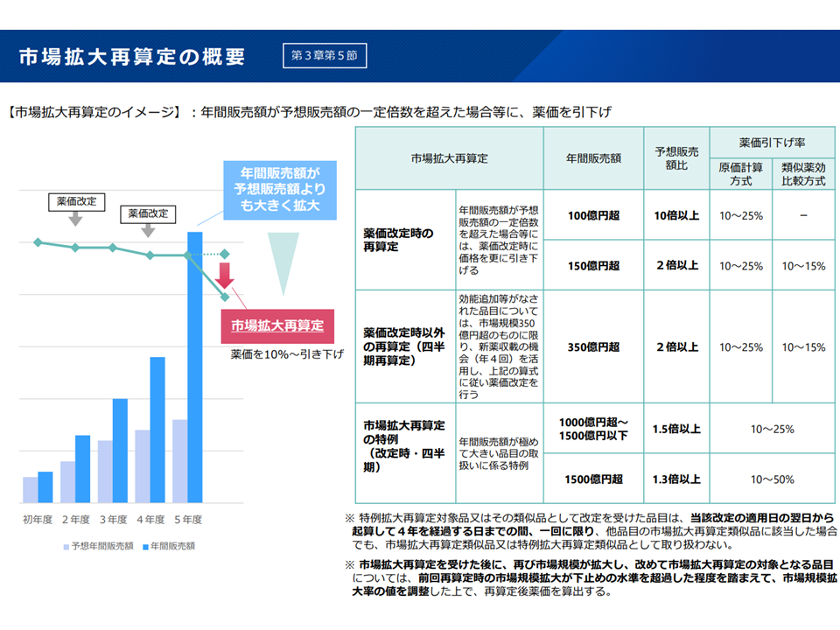Viewport: 840px width, 630px height.
Task: Click the first diamond marker on the line
Action: coord(38,242)
